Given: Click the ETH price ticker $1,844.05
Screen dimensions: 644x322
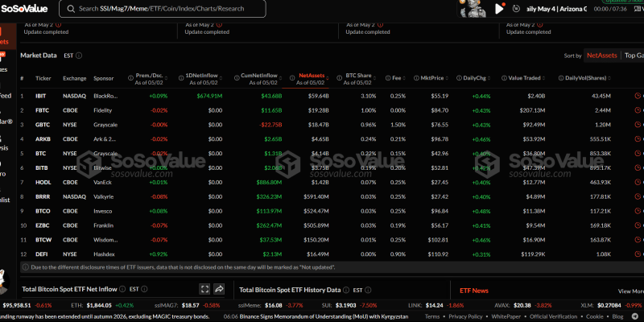Looking at the screenshot, I should click(x=97, y=305).
